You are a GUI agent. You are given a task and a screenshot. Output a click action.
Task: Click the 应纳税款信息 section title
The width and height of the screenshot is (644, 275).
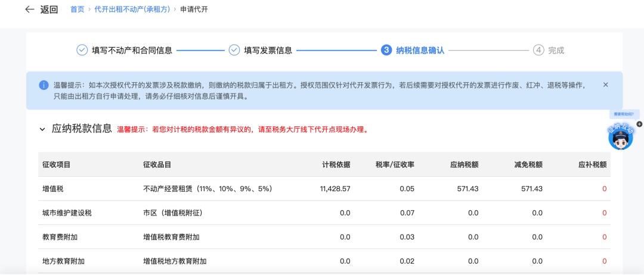pyautogui.click(x=82, y=129)
